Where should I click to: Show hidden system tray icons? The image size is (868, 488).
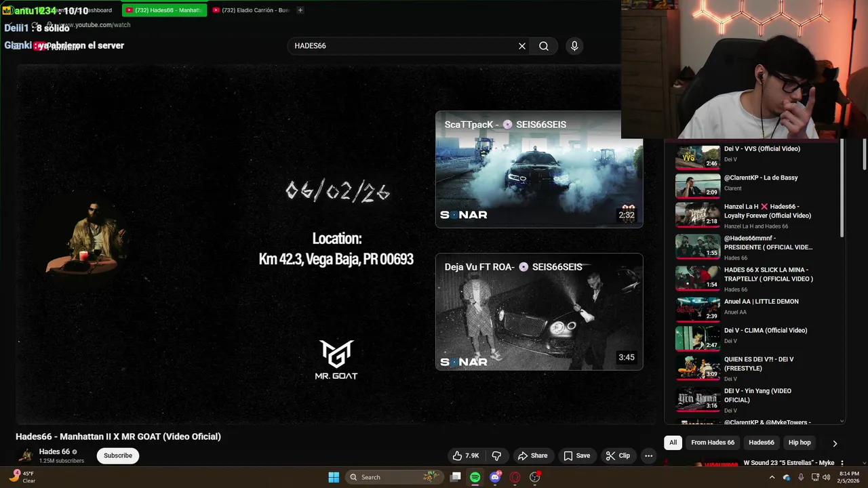pyautogui.click(x=772, y=477)
